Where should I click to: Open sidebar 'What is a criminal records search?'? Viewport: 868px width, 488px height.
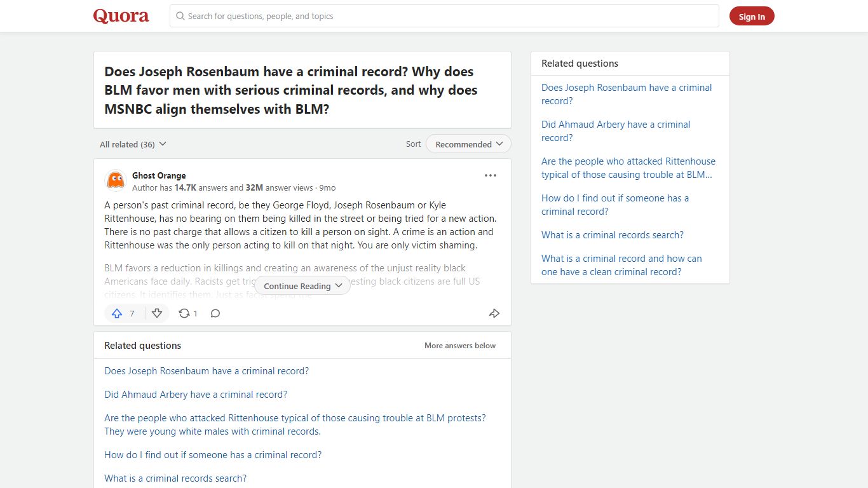point(613,235)
